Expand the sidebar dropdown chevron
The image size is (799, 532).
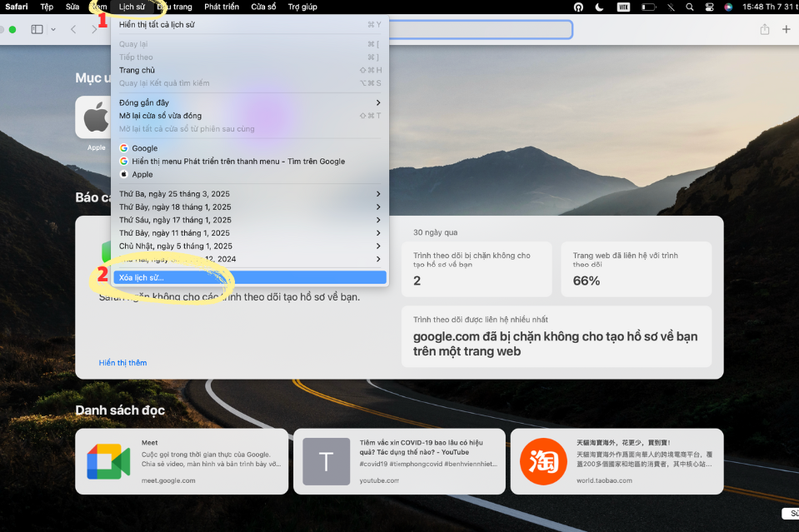tap(53, 30)
